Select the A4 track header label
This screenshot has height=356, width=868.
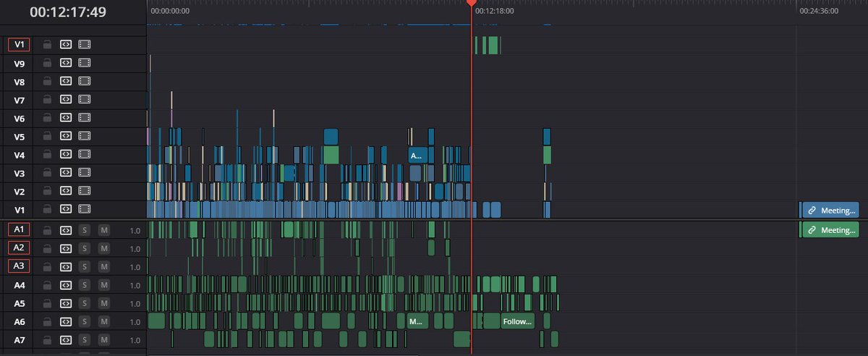(x=20, y=285)
